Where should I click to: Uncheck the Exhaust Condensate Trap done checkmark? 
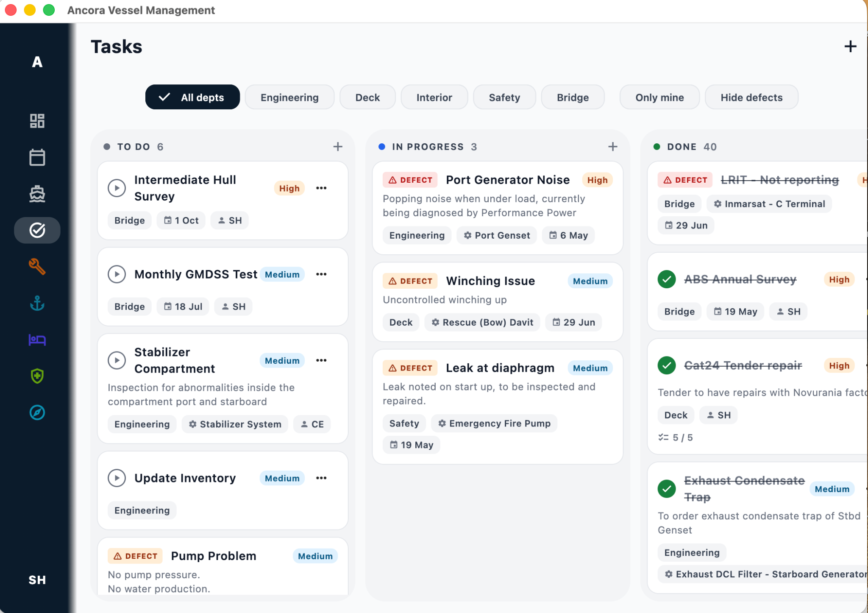(667, 489)
